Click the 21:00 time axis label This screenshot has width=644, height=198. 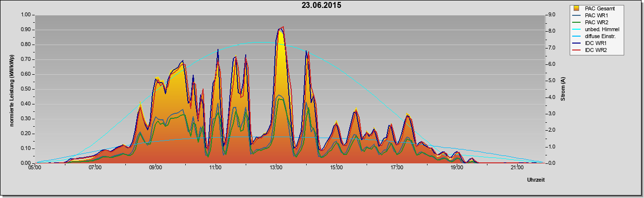(516, 168)
